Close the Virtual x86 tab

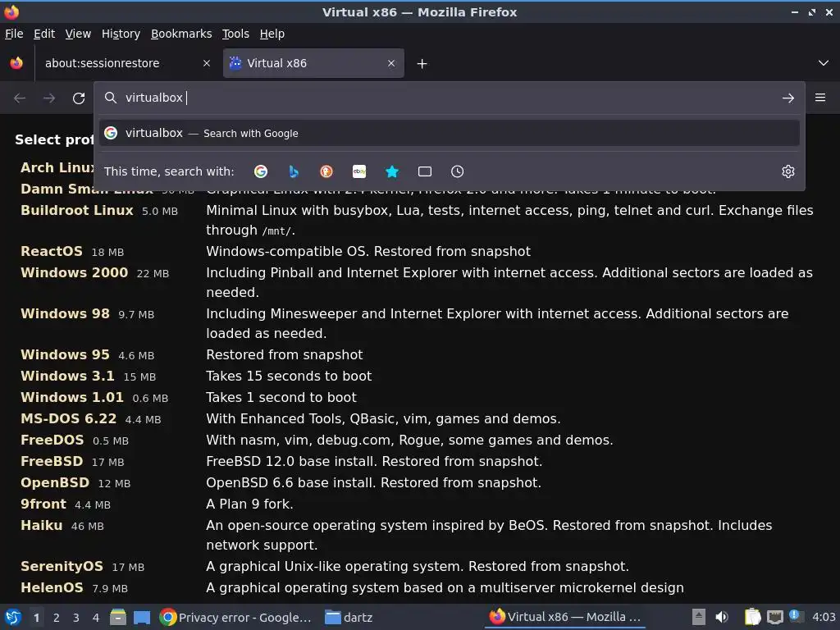point(391,63)
